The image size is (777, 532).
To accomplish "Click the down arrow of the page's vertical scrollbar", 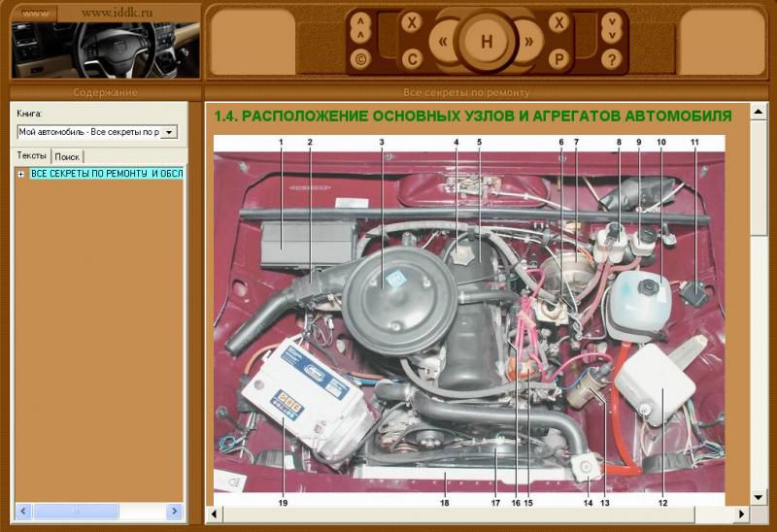I will tap(760, 495).
